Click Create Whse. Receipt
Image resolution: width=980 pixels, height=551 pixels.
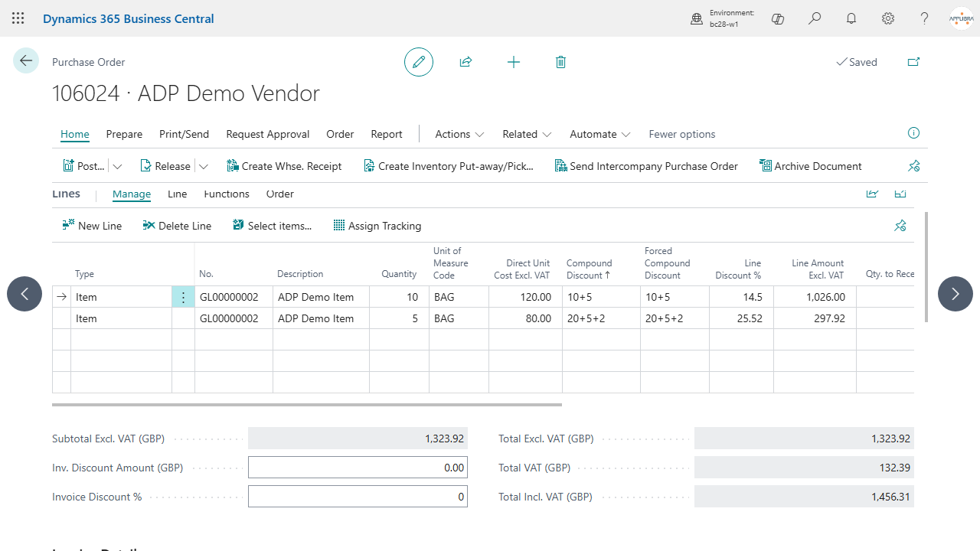(x=284, y=166)
